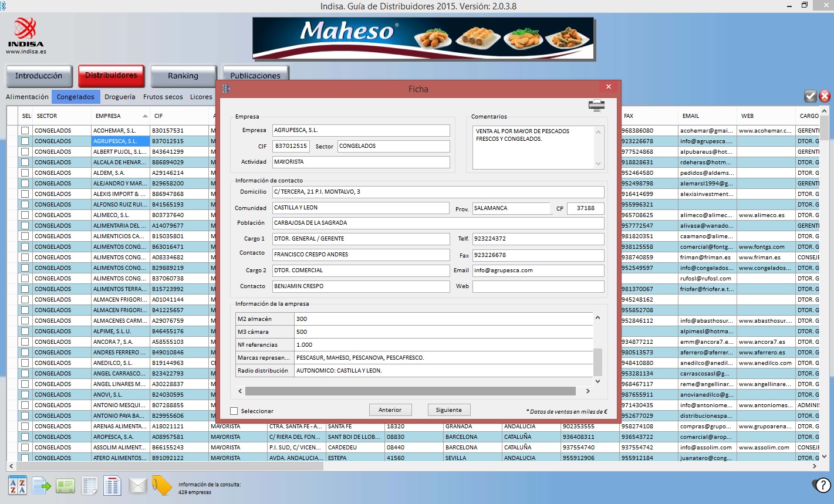This screenshot has width=834, height=504.
Task: Check the box for AROPESCA, S.A. row
Action: [x=25, y=437]
